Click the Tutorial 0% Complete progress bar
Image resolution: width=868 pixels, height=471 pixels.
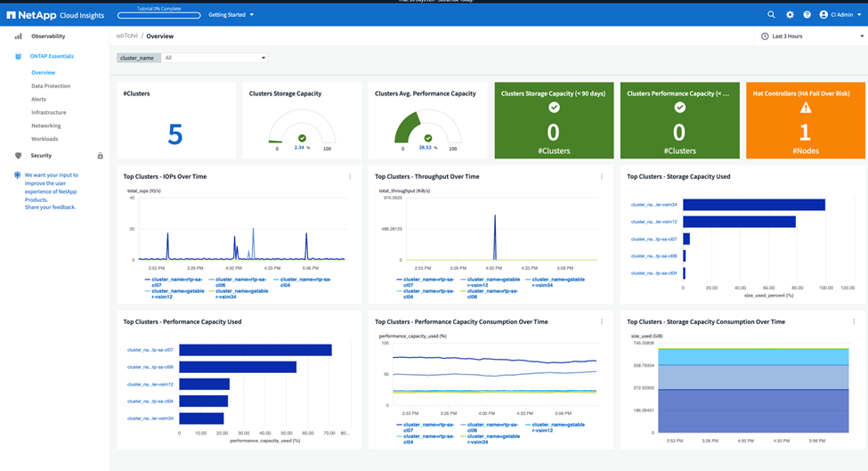[x=158, y=15]
